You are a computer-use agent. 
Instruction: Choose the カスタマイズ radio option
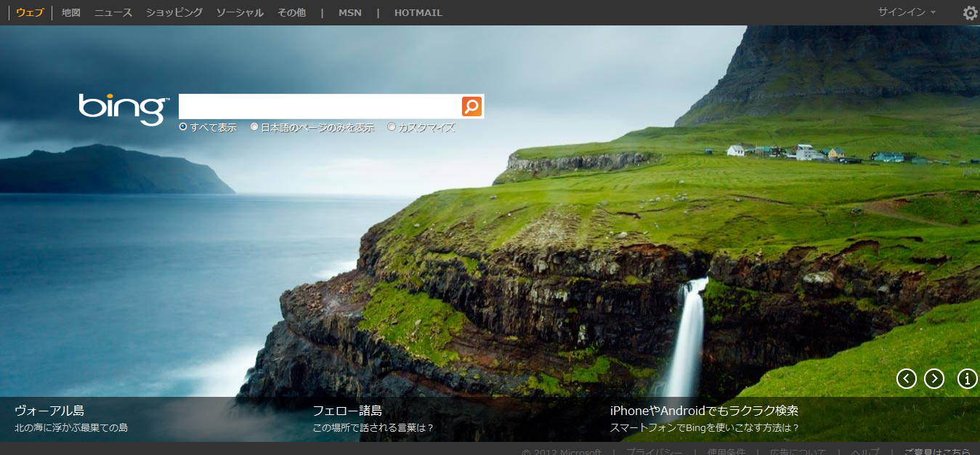pyautogui.click(x=392, y=127)
